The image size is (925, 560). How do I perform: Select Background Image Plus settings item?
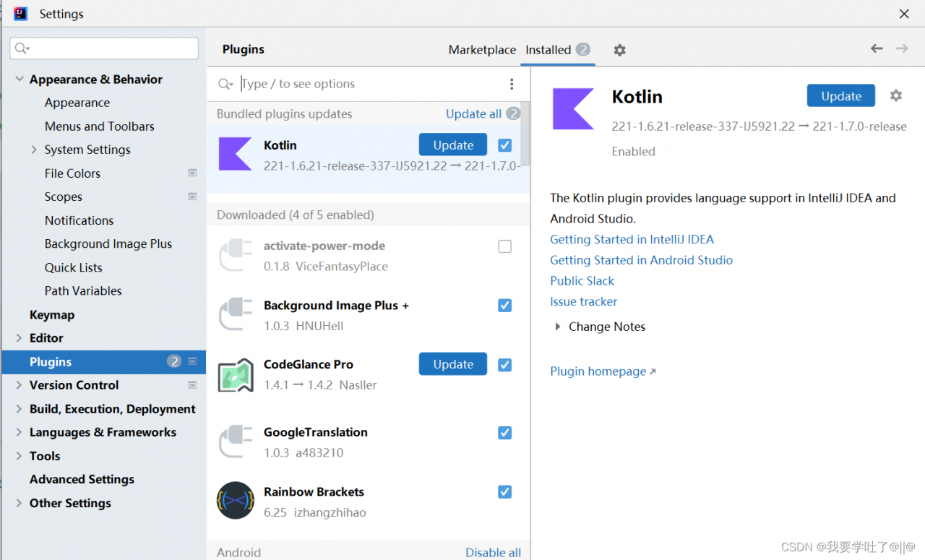coord(108,244)
